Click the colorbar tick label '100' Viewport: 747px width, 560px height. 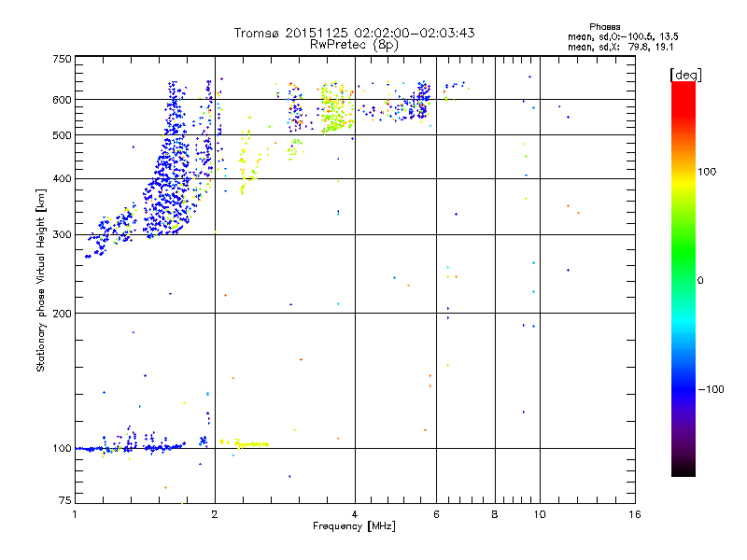pos(707,172)
